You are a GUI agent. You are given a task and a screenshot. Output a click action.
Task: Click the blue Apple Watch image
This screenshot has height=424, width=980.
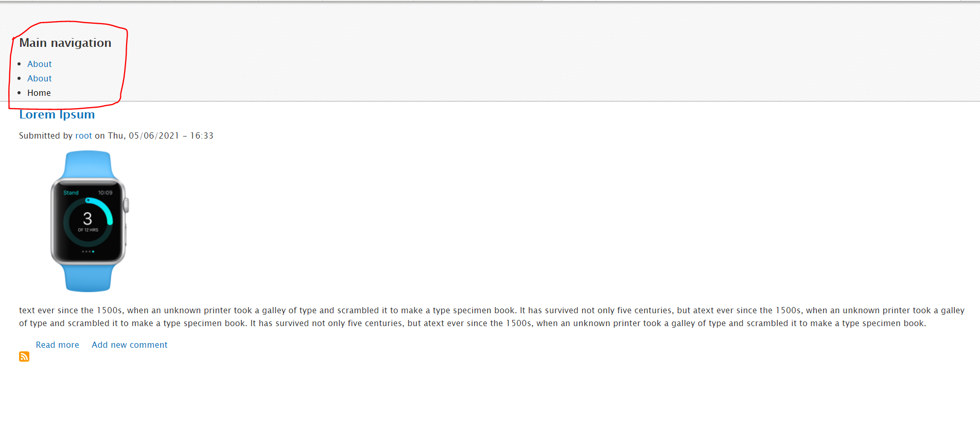89,222
